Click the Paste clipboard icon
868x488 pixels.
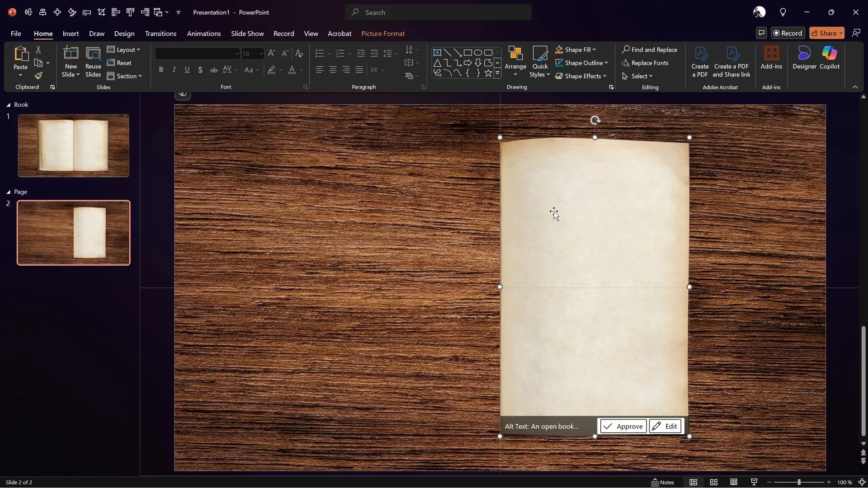coord(20,54)
